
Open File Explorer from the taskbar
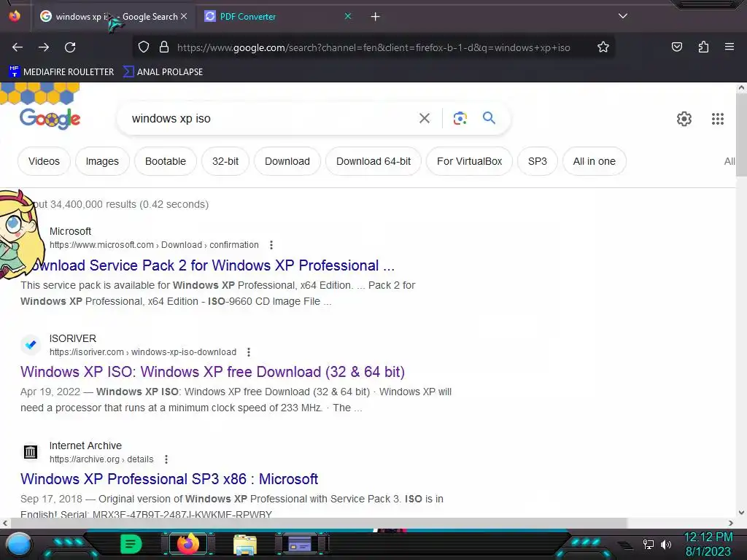[x=245, y=544]
